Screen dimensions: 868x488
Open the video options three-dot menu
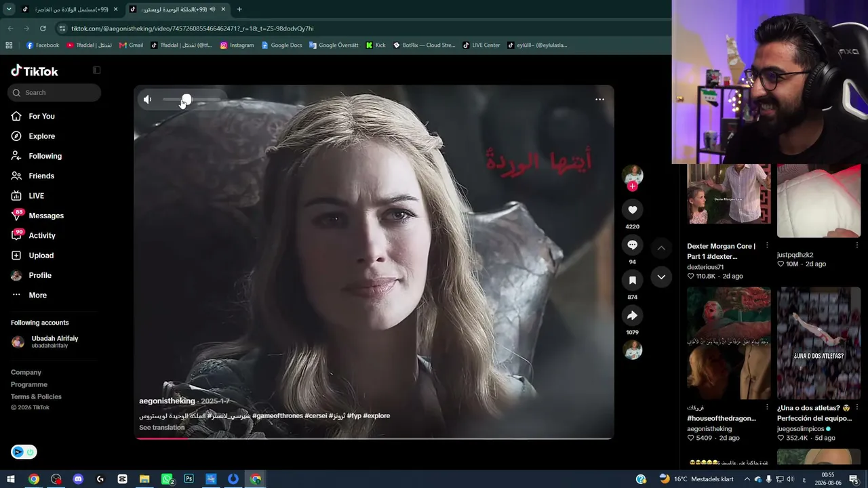click(599, 100)
